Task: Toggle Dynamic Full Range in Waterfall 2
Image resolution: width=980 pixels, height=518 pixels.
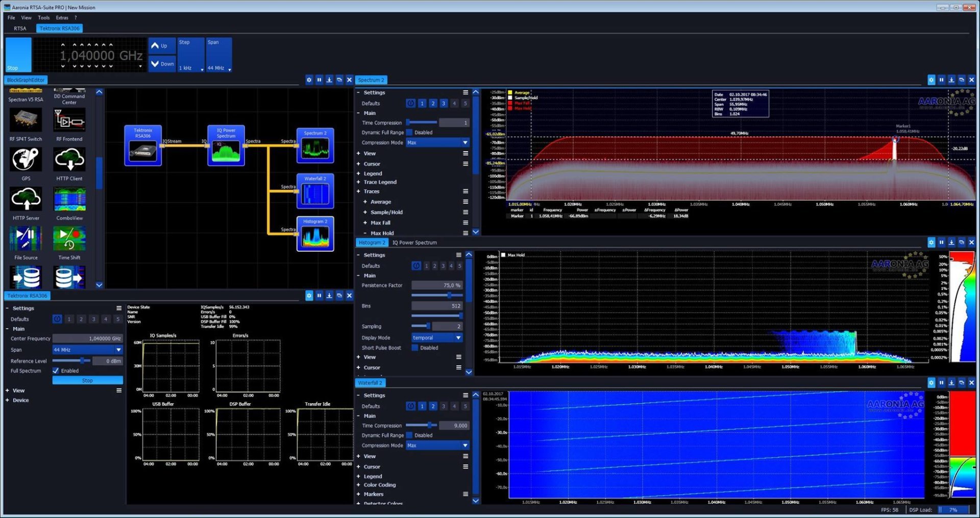Action: click(409, 435)
